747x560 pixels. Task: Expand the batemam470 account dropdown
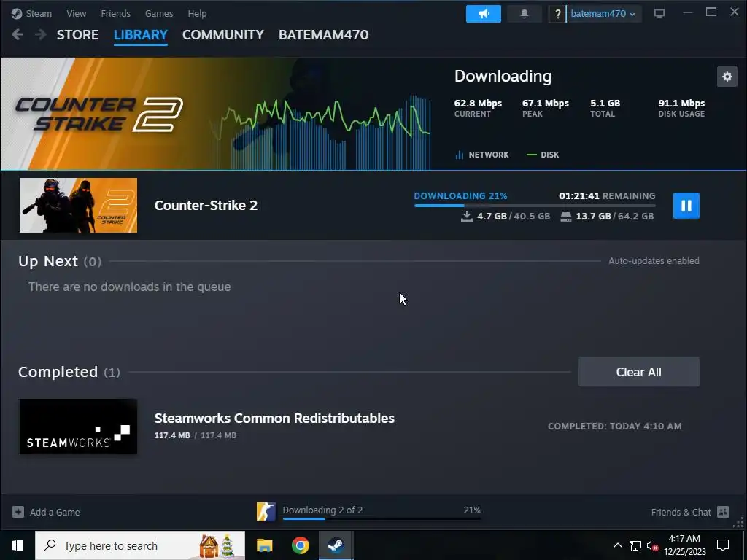pos(603,14)
